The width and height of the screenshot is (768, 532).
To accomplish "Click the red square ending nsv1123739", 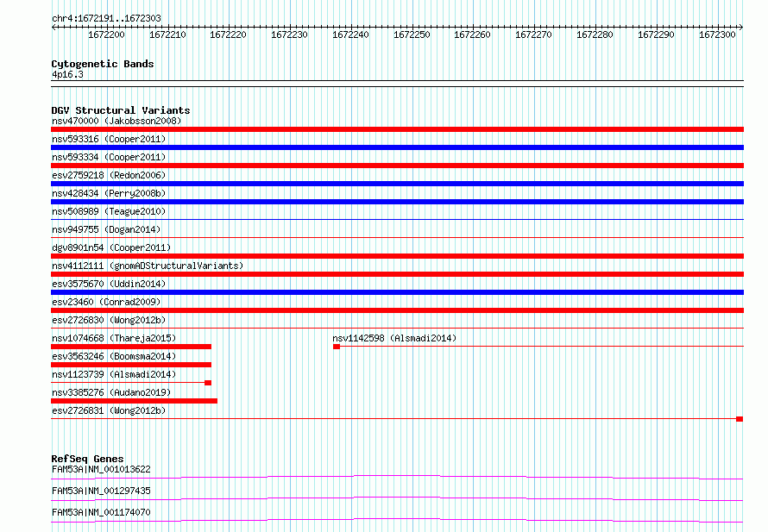I will [x=208, y=383].
